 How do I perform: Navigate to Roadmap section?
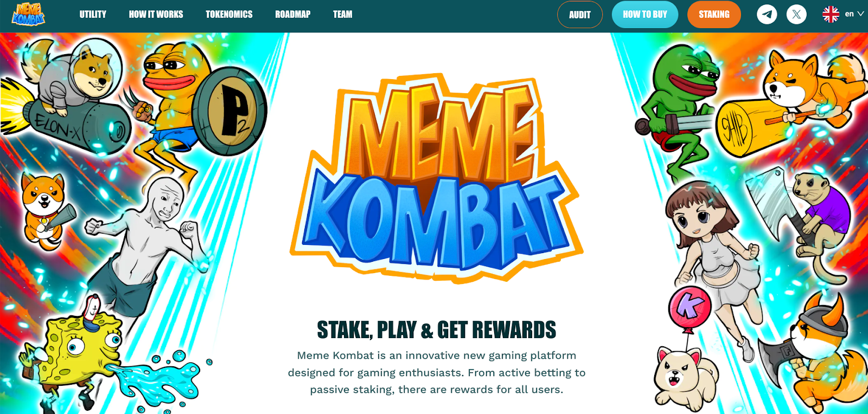coord(292,15)
